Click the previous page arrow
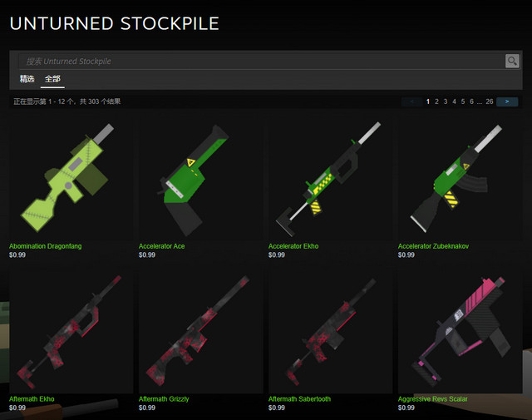 [412, 101]
